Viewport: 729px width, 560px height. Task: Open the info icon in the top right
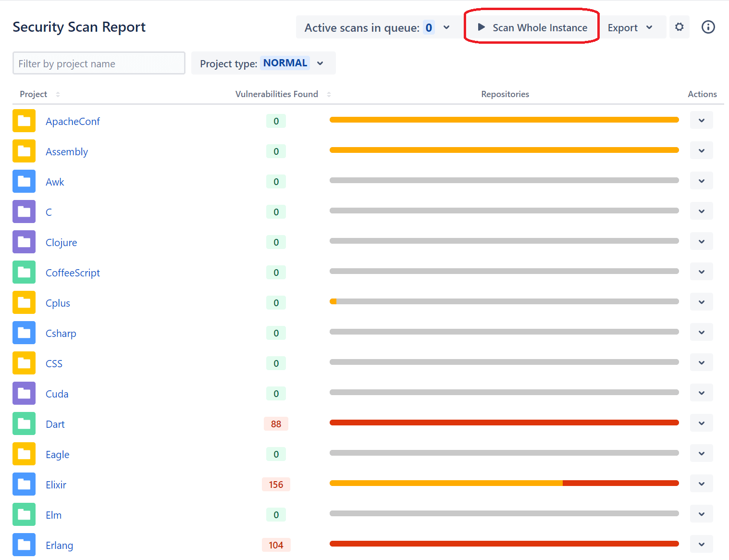click(x=708, y=27)
